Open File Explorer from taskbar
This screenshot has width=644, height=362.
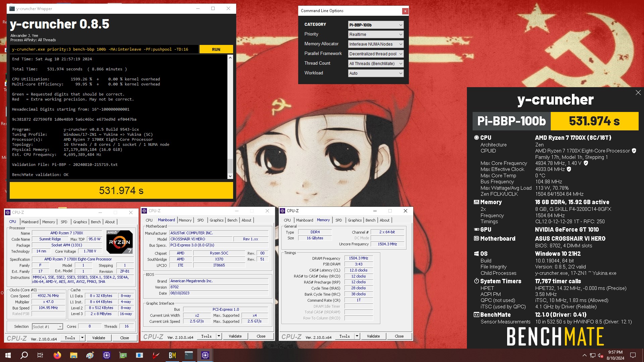tap(74, 355)
